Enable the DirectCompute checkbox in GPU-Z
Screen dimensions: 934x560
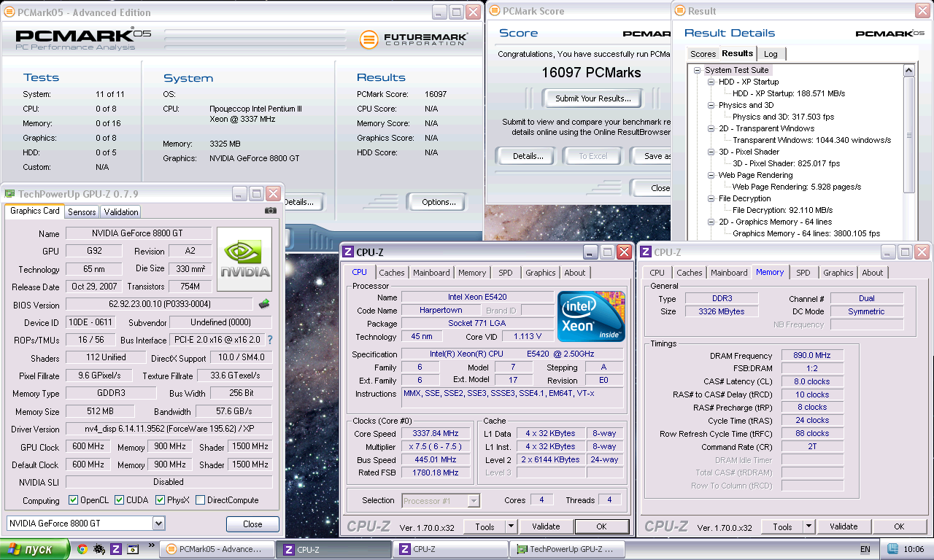[x=200, y=500]
